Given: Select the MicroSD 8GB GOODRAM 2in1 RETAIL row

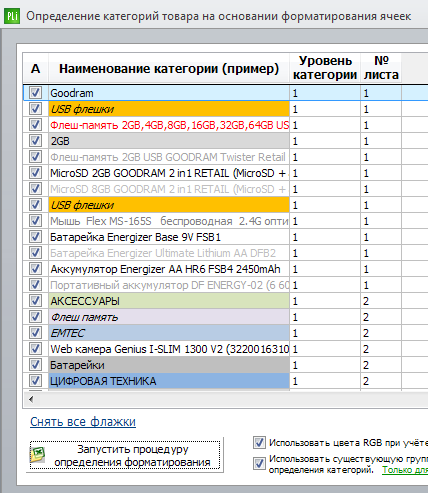Looking at the screenshot, I should pos(169,189).
